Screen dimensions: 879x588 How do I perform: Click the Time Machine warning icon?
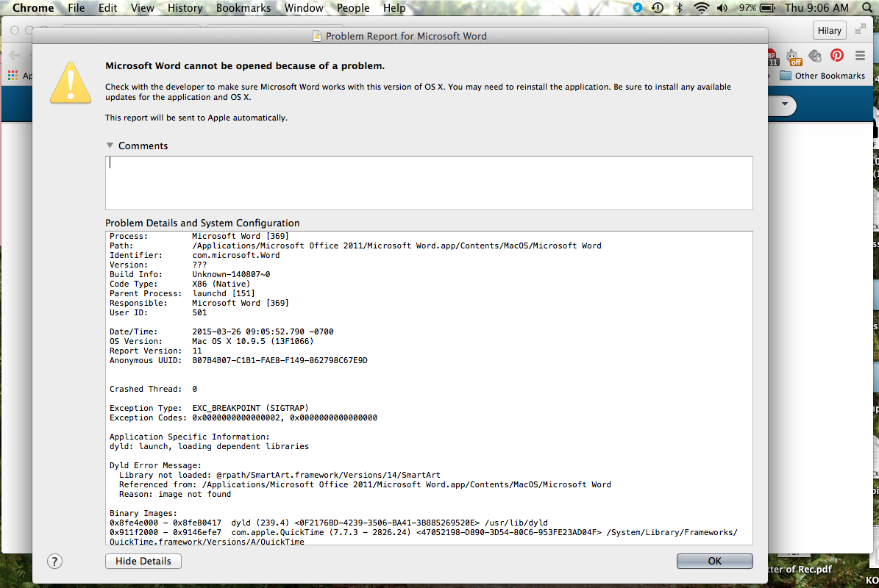tap(658, 8)
